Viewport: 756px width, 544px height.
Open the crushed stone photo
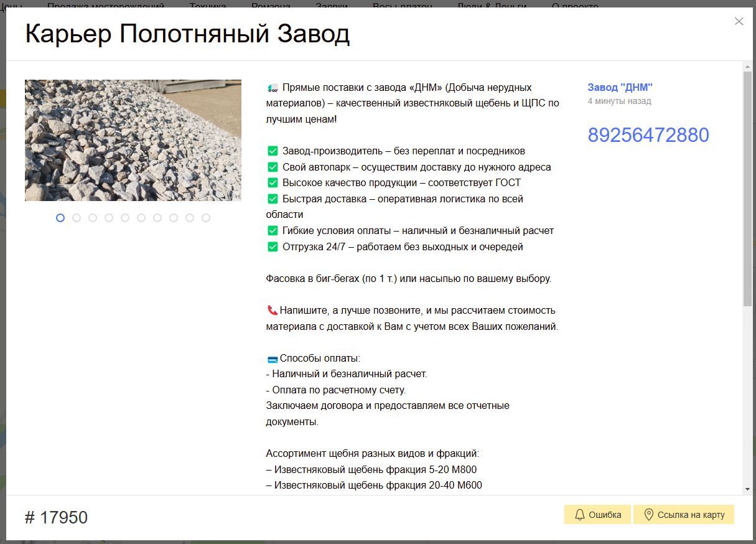point(133,140)
